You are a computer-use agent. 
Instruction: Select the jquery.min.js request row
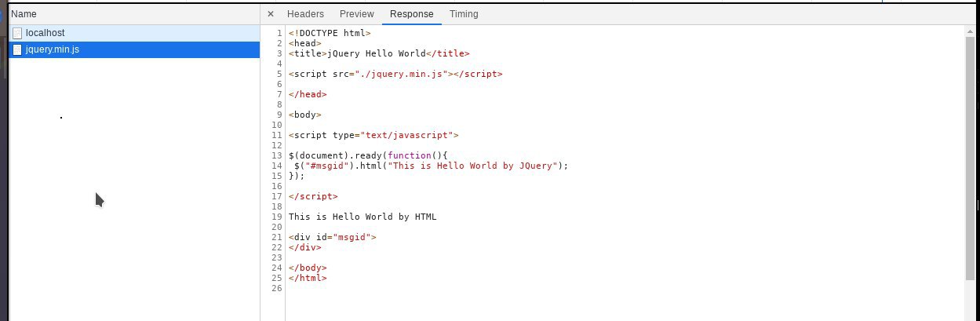(x=134, y=49)
